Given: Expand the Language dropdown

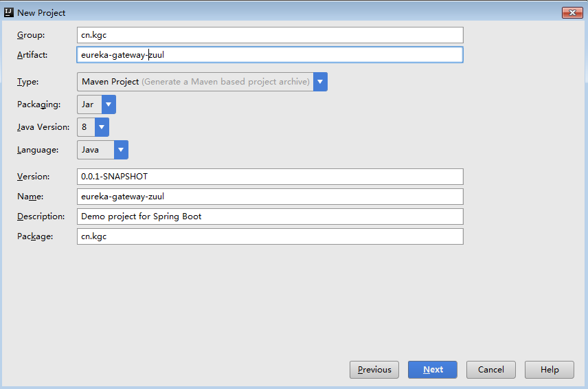Looking at the screenshot, I should click(x=121, y=150).
